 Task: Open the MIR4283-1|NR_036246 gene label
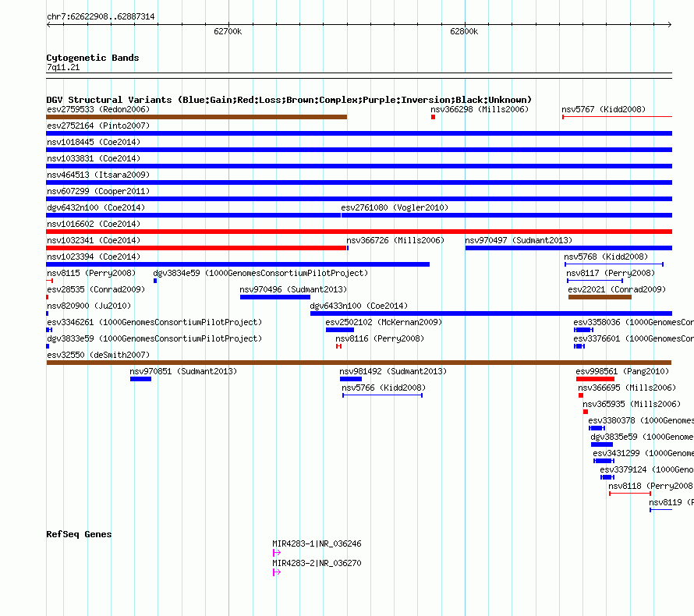pyautogui.click(x=317, y=543)
